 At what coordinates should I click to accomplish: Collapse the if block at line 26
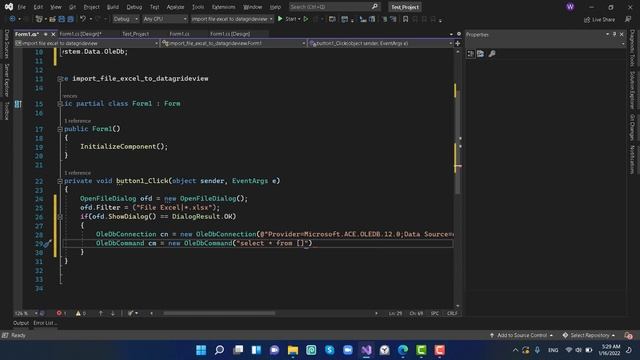60,217
